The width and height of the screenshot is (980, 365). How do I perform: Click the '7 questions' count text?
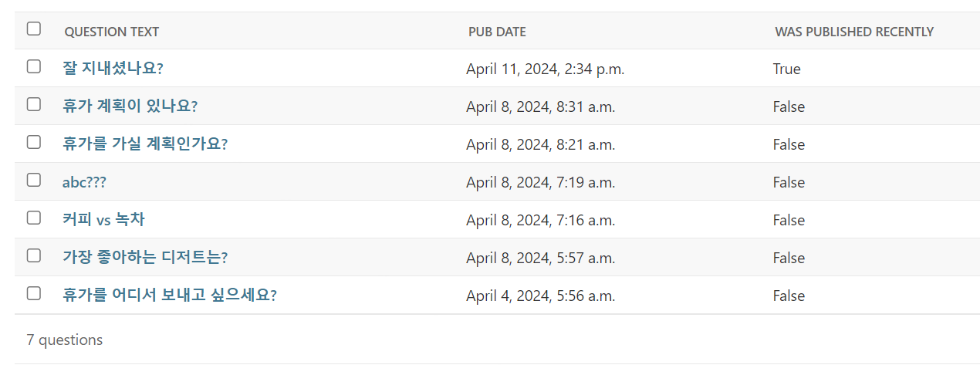point(65,340)
